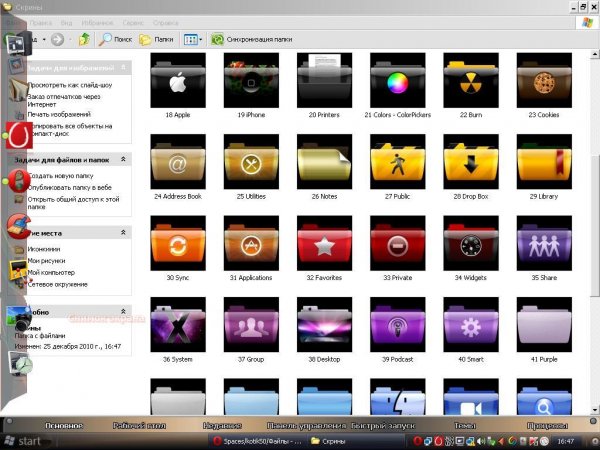Switch to the Темы dock tab
Image resolution: width=600 pixels, height=450 pixels.
click(x=465, y=426)
